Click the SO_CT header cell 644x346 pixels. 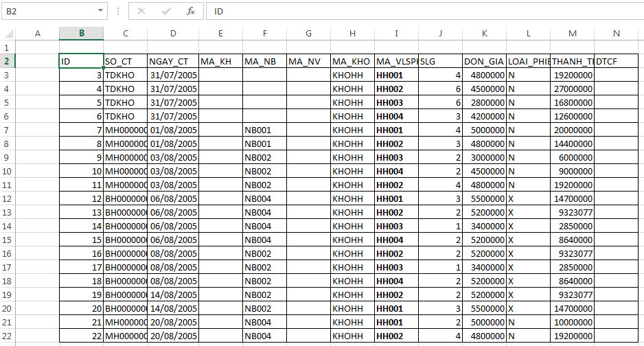(x=125, y=61)
